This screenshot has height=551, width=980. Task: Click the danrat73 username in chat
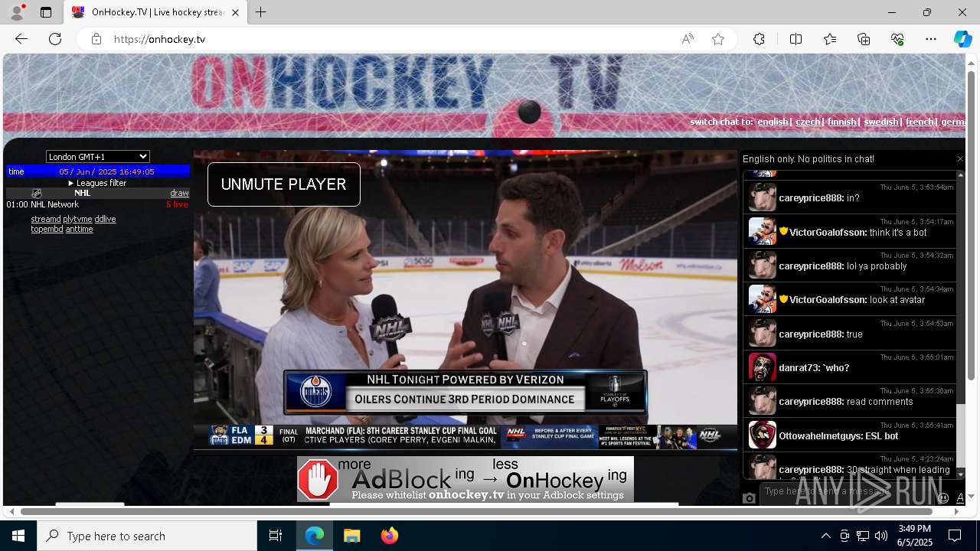click(799, 368)
